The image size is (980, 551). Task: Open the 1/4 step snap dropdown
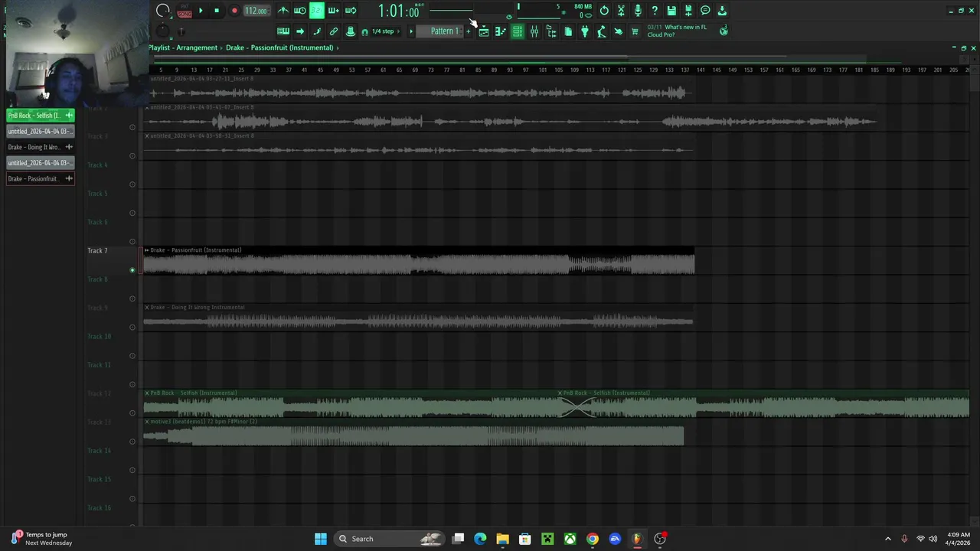[384, 31]
